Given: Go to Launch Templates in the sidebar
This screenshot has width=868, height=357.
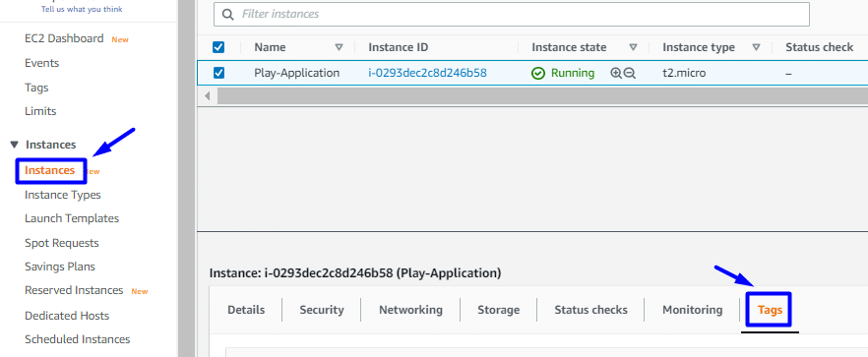Looking at the screenshot, I should pyautogui.click(x=72, y=218).
